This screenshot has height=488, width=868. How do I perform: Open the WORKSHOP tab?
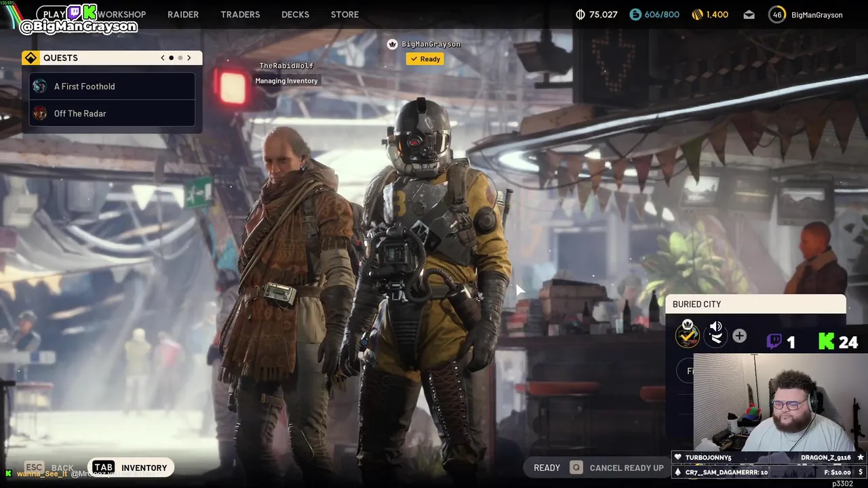pos(121,14)
